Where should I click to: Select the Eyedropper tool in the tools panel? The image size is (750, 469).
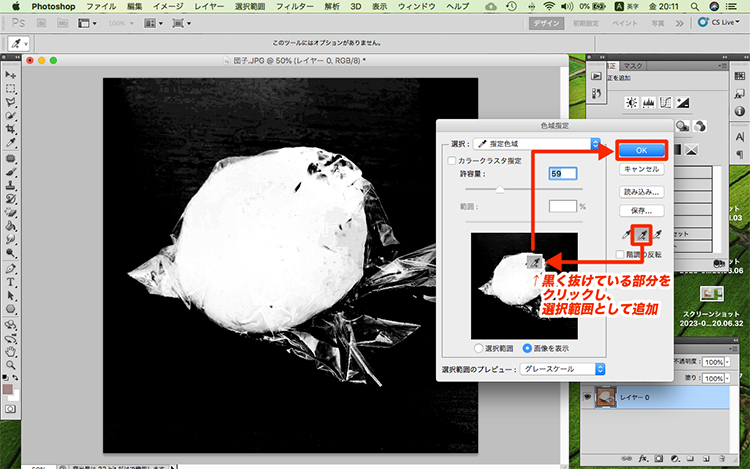click(11, 142)
